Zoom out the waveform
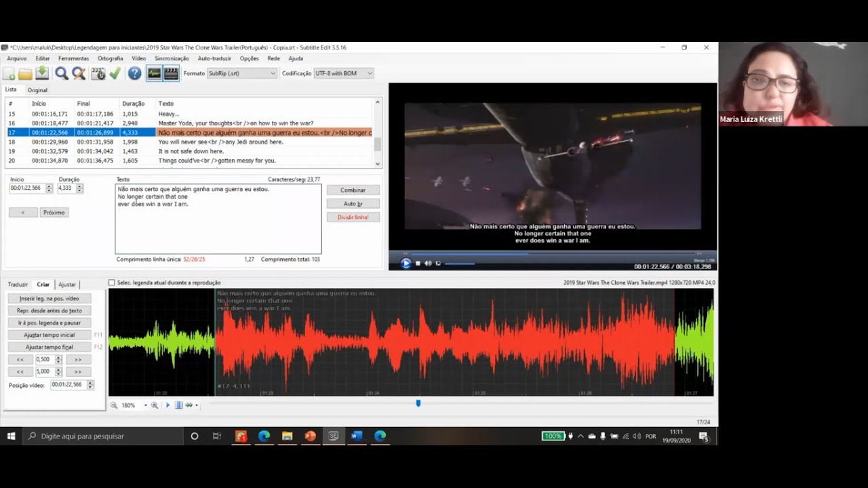 (114, 405)
